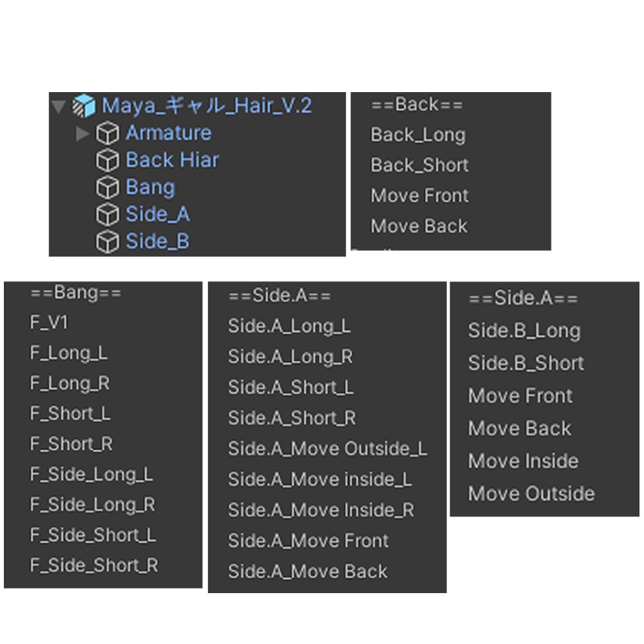The image size is (644, 644).
Task: Pick Side.A_Long_R entry
Action: [x=290, y=357]
